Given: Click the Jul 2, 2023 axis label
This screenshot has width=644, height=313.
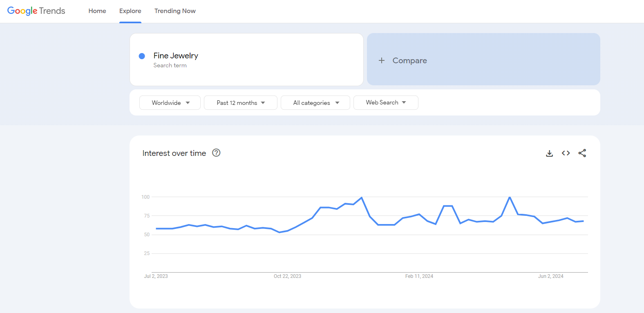Looking at the screenshot, I should 156,276.
